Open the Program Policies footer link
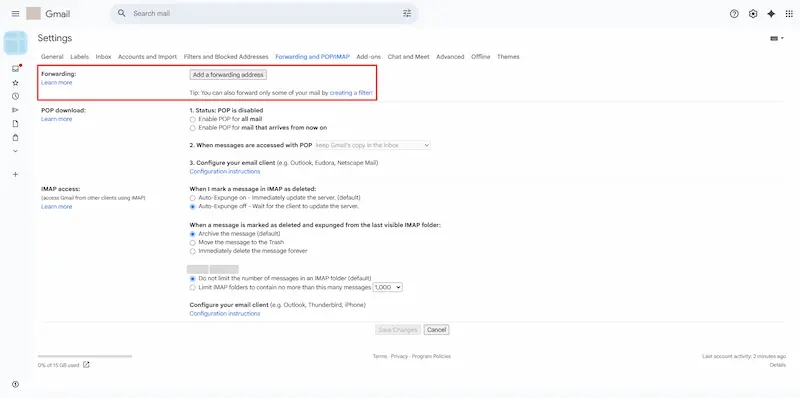Image resolution: width=800 pixels, height=398 pixels. click(x=431, y=356)
